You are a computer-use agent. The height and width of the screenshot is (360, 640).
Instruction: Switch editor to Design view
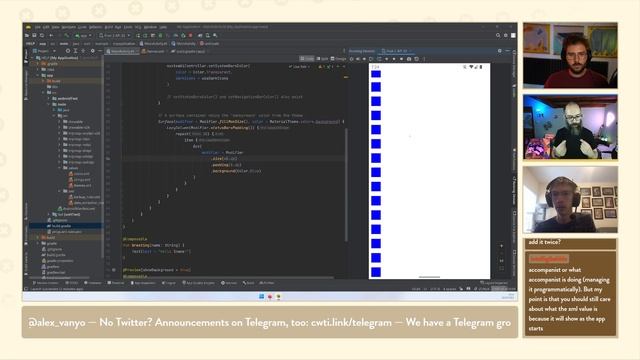point(339,59)
